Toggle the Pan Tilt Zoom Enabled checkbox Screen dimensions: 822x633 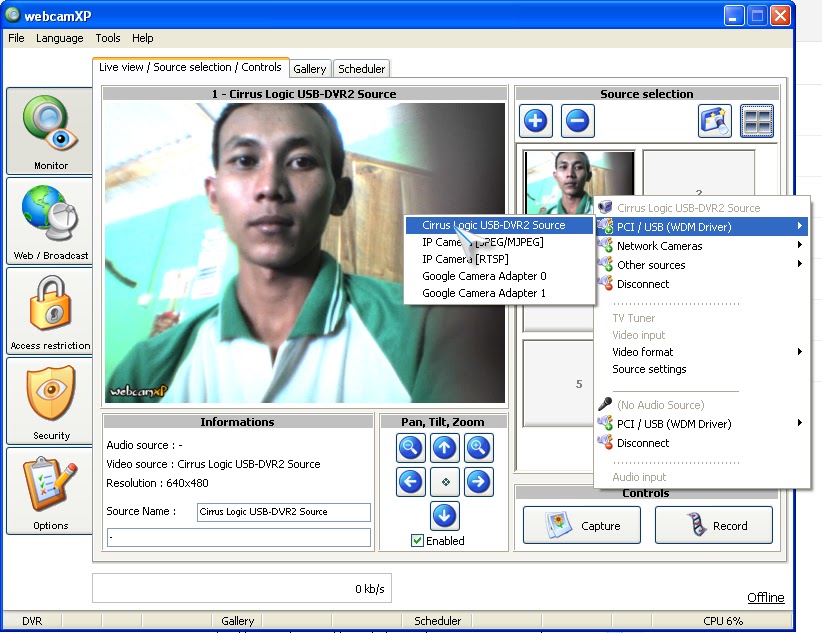click(417, 541)
